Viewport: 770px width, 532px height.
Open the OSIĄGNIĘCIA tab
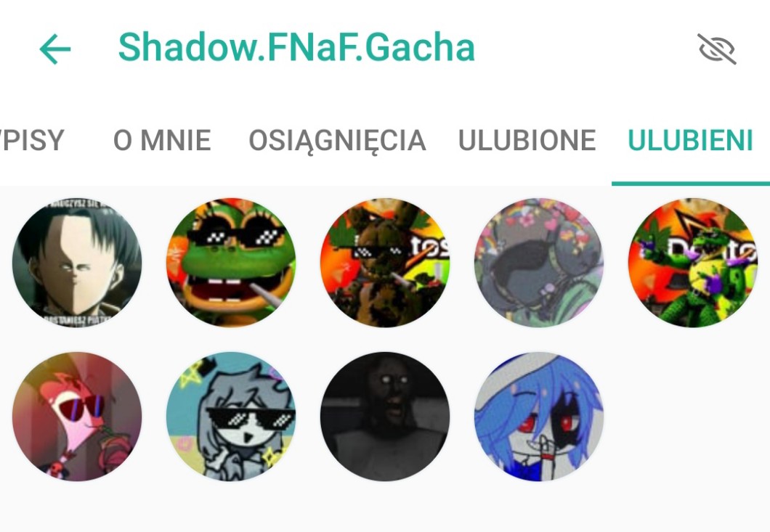[337, 142]
